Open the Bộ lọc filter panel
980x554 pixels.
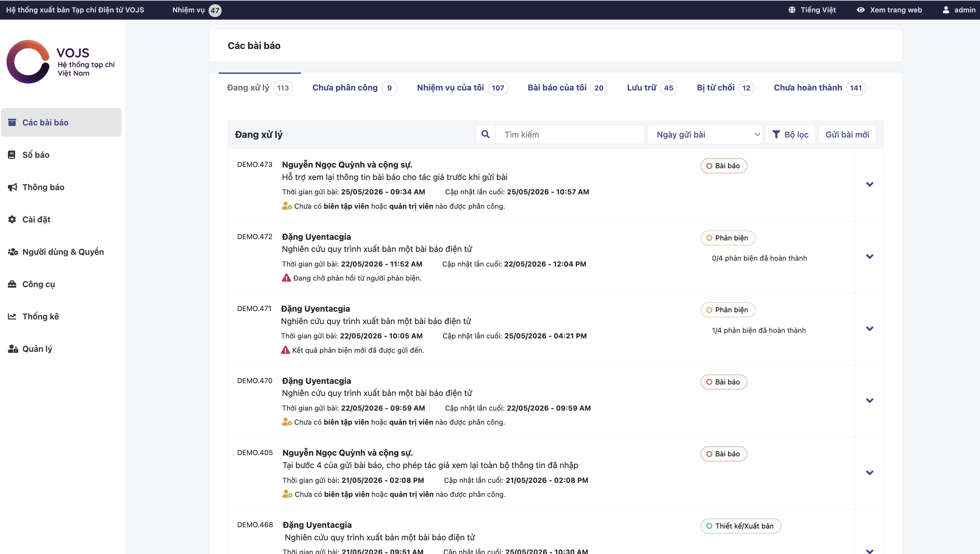point(790,134)
